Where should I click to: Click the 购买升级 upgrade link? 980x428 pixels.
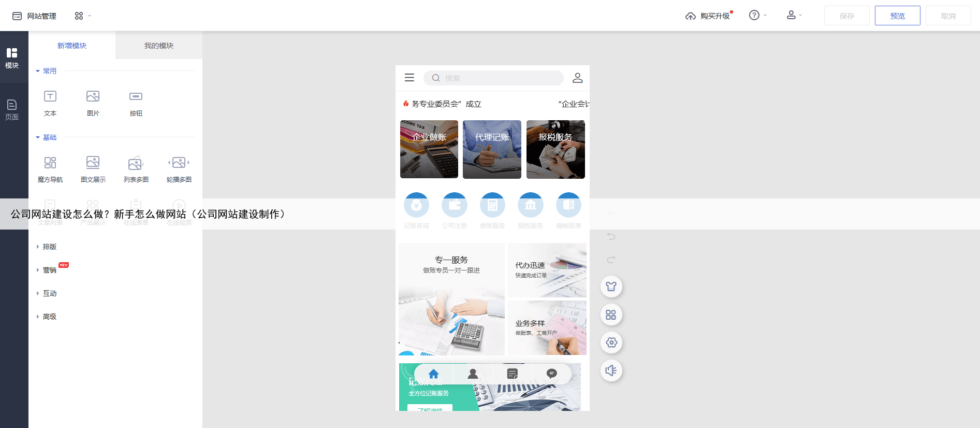tap(708, 16)
